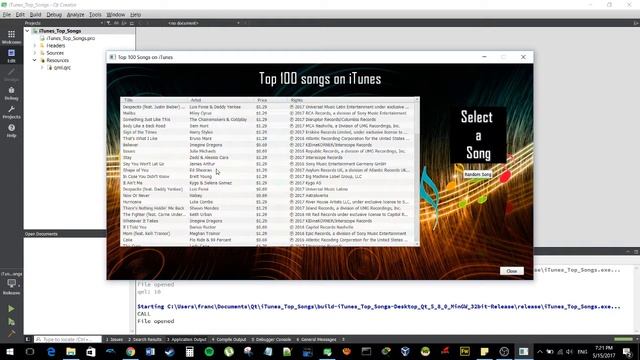640x360 pixels.
Task: Sort song table by Price header
Action: (x=271, y=100)
